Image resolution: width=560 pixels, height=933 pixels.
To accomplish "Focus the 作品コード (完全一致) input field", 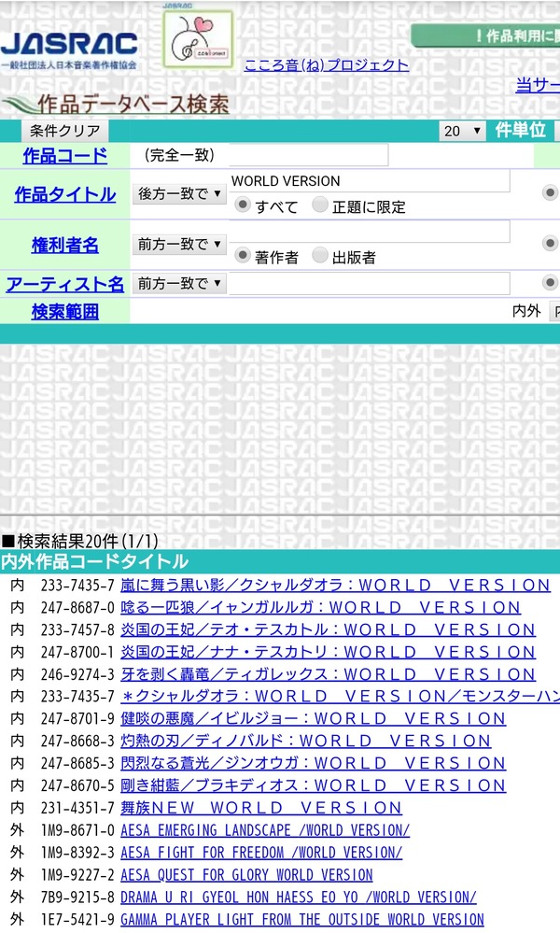I will [309, 155].
